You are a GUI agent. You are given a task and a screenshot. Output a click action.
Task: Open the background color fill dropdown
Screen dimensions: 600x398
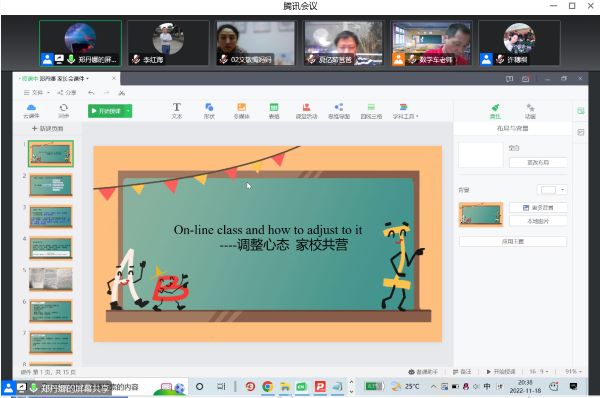pyautogui.click(x=562, y=189)
